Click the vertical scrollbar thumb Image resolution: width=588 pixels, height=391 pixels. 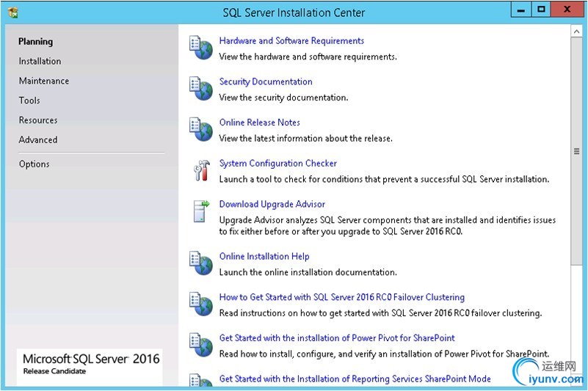click(576, 151)
